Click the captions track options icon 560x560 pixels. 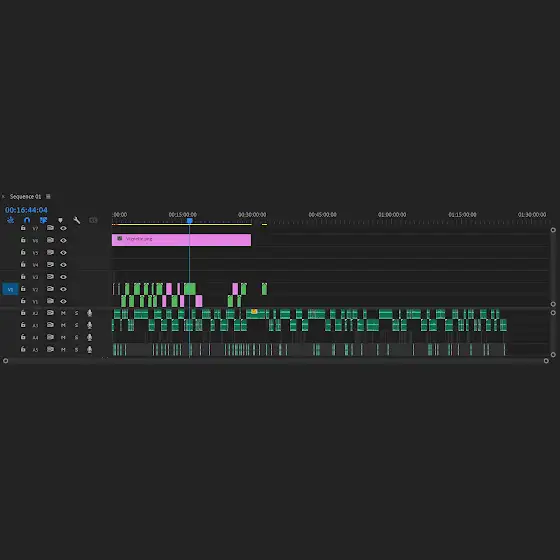(x=93, y=220)
